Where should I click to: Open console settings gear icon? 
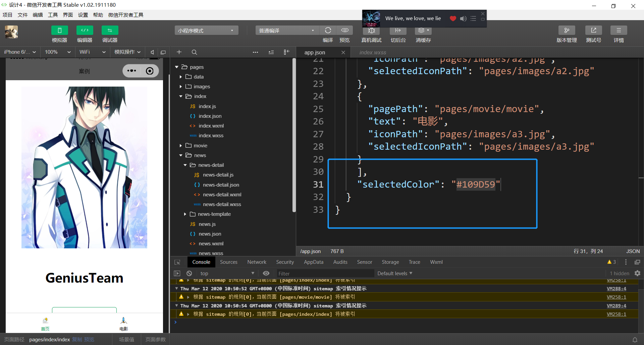pos(637,274)
